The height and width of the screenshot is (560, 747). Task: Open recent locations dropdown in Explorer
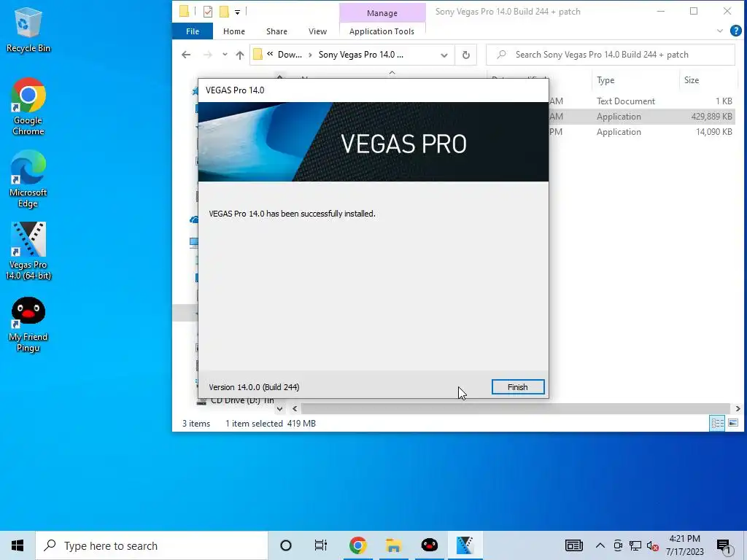pyautogui.click(x=225, y=55)
